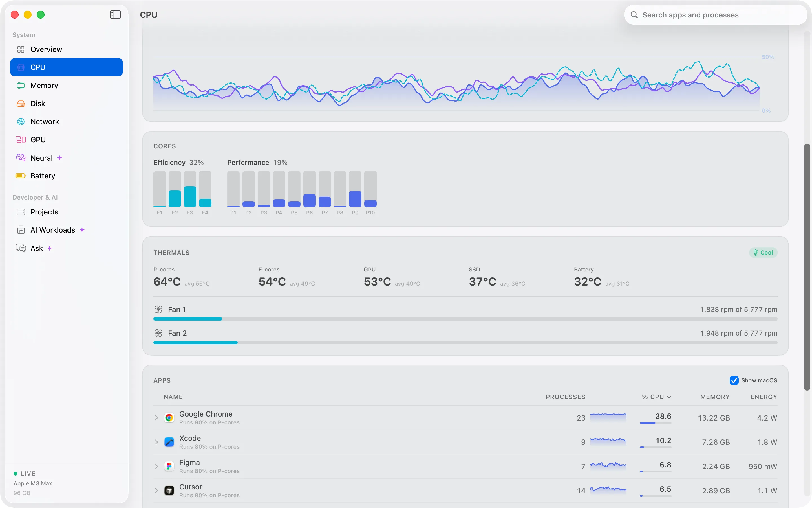Screen dimensions: 812x508
Task: Click the sparkle badge next to AI Workloads
Action: click(82, 230)
